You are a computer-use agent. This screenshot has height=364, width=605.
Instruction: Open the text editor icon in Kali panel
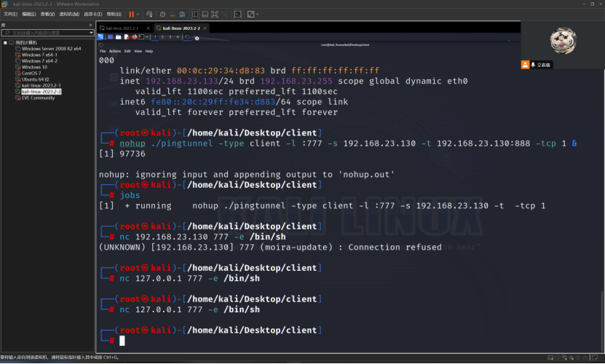pyautogui.click(x=126, y=37)
